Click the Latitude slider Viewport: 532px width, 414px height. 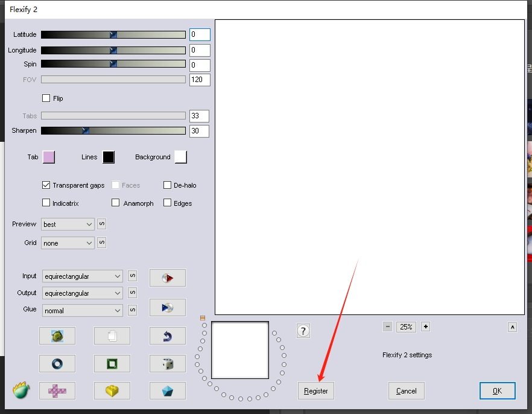113,34
